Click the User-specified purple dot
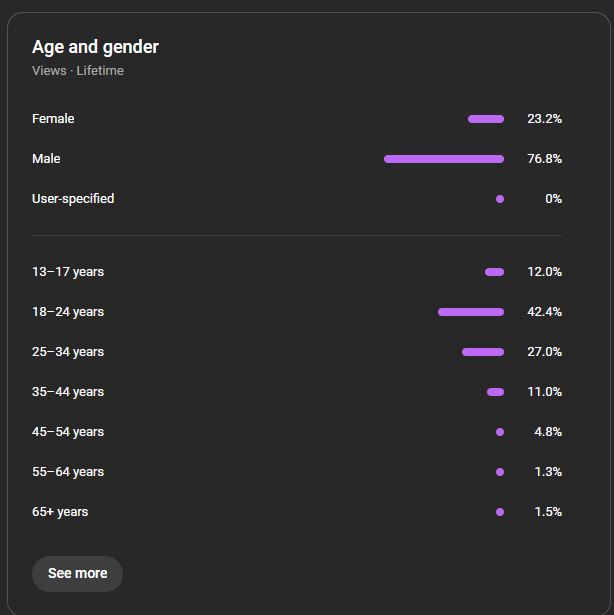Image resolution: width=614 pixels, height=615 pixels. tap(500, 199)
